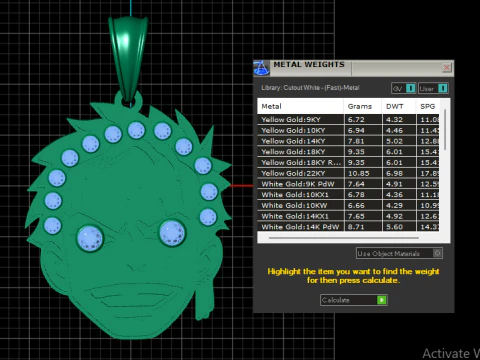Select the right eye gemstone
The width and height of the screenshot is (480, 360).
(x=172, y=233)
